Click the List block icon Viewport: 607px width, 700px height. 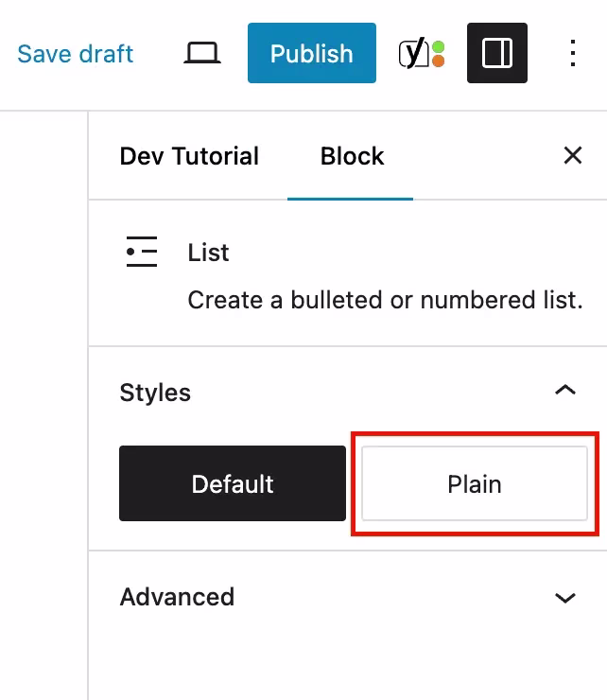pyautogui.click(x=142, y=253)
